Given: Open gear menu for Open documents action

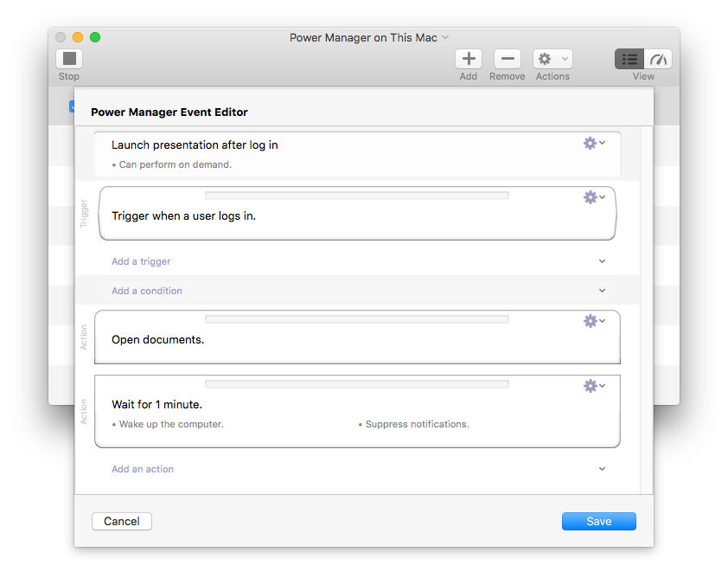Looking at the screenshot, I should tap(594, 321).
